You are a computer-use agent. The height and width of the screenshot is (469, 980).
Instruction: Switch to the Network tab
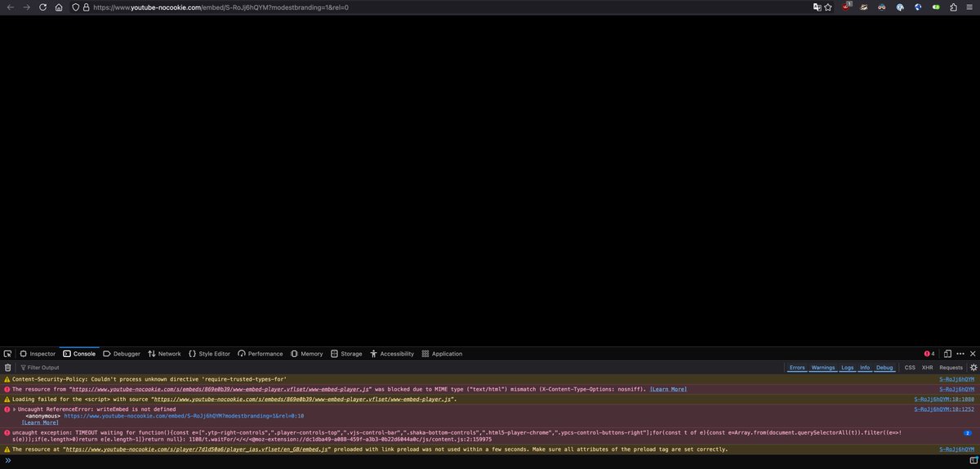point(164,354)
